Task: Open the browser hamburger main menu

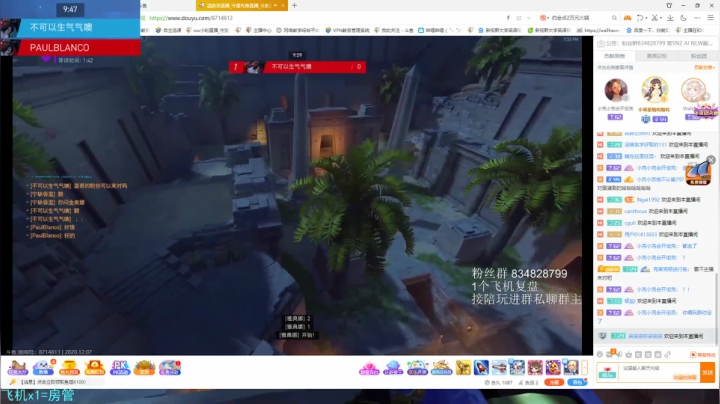Action: [x=710, y=18]
